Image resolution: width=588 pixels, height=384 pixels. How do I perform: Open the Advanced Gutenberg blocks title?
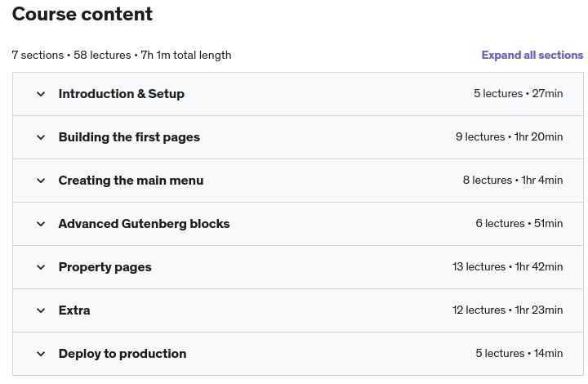click(144, 224)
